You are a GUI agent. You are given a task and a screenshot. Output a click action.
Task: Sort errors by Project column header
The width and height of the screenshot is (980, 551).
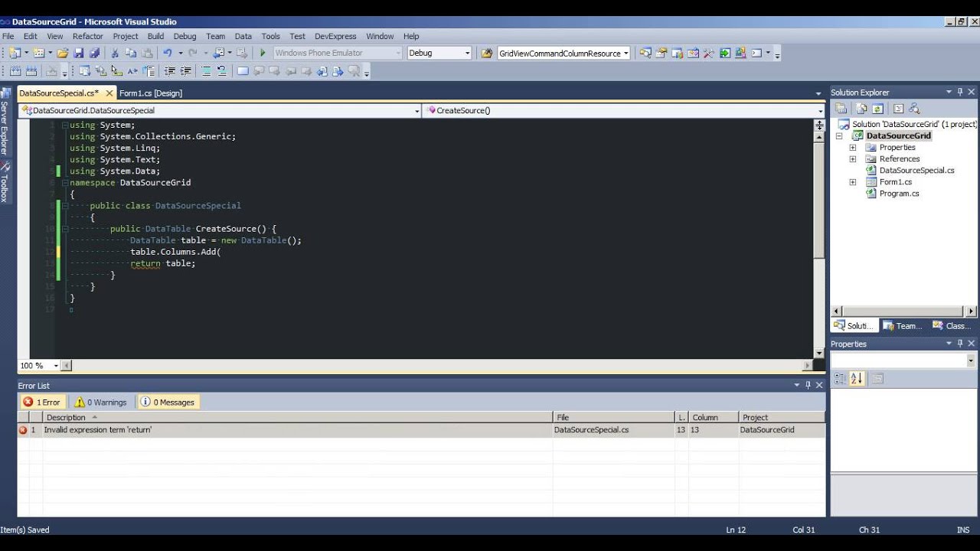coord(782,417)
